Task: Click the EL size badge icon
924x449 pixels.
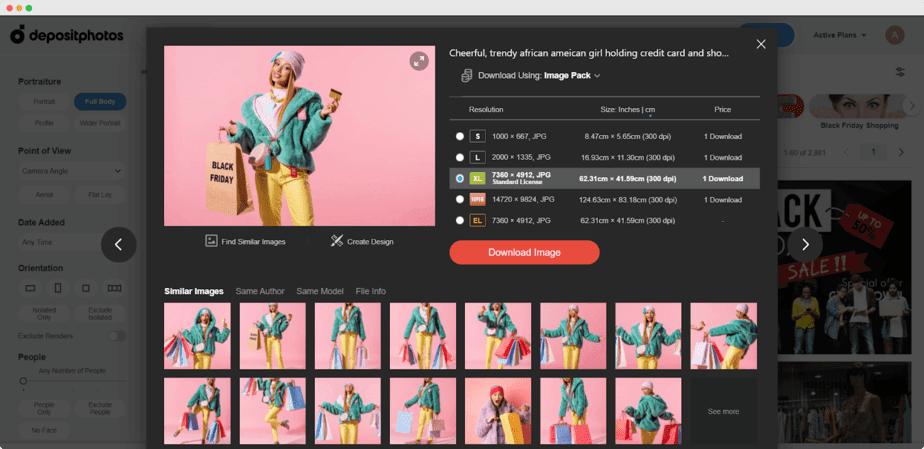Action: 477,220
